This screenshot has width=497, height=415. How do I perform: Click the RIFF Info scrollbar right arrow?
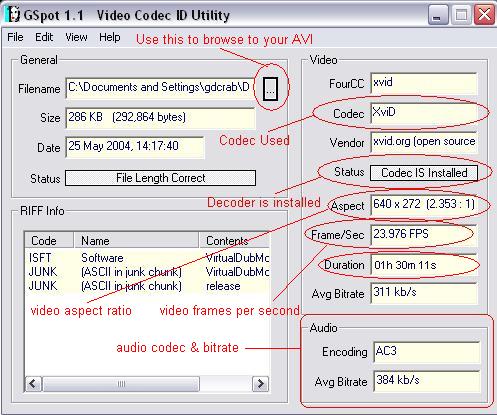(x=260, y=384)
